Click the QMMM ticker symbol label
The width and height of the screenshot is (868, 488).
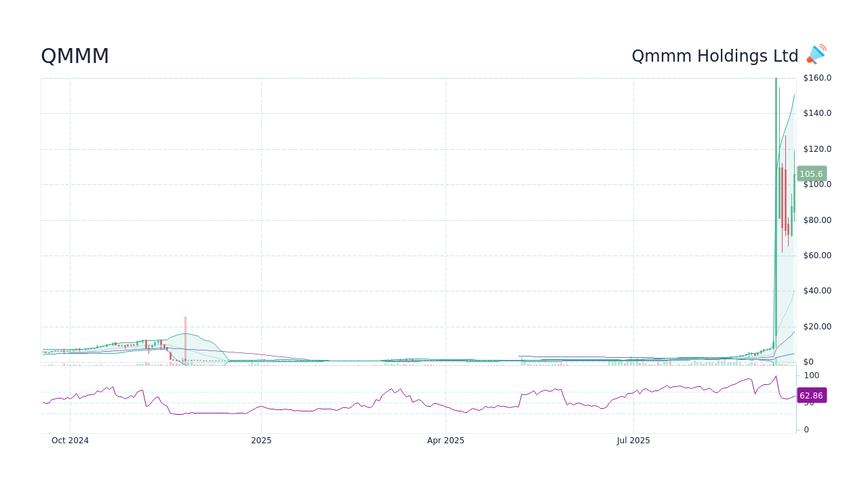click(x=75, y=56)
